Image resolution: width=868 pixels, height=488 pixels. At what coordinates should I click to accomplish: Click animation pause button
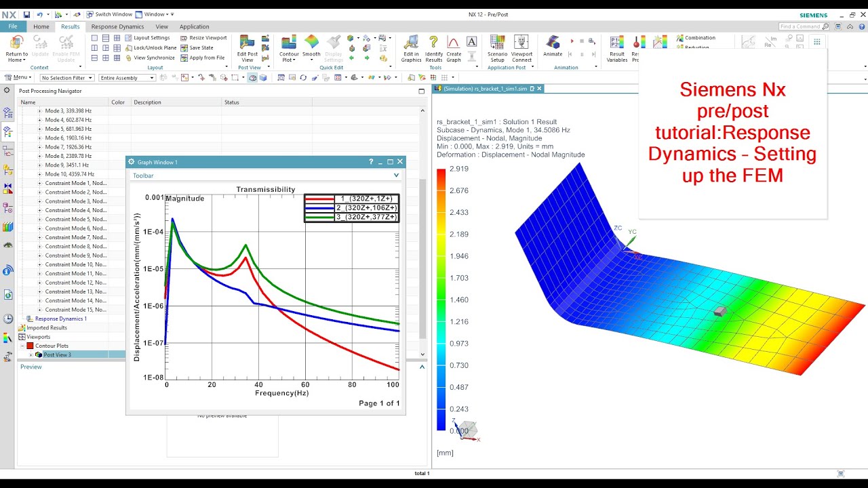point(581,54)
